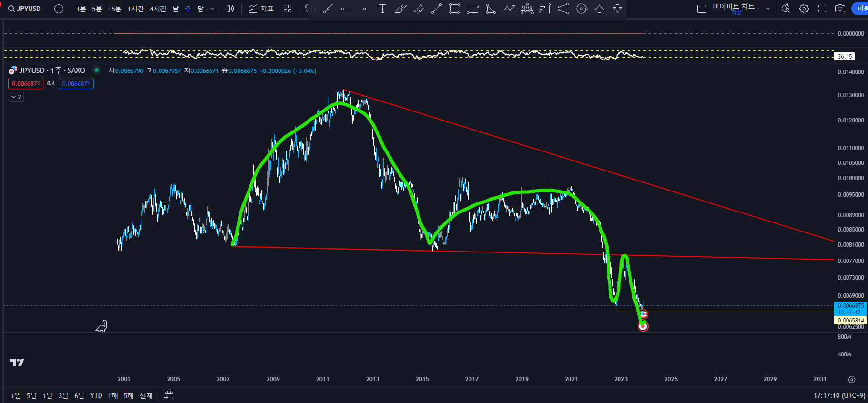Select the 3달 date range
Image resolution: width=868 pixels, height=403 pixels.
click(63, 396)
